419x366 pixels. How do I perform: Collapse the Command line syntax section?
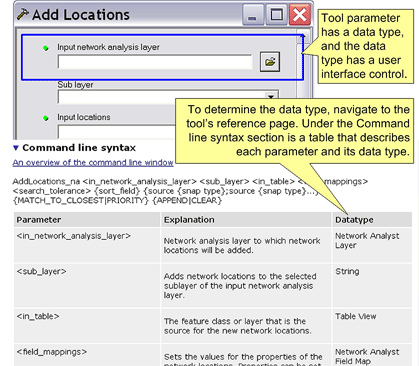[16, 148]
